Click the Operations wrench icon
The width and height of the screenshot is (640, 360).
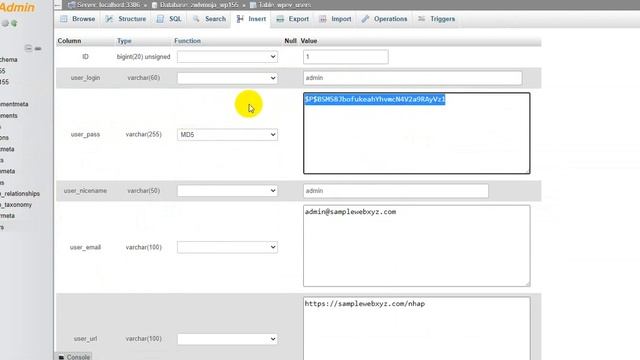(x=365, y=19)
